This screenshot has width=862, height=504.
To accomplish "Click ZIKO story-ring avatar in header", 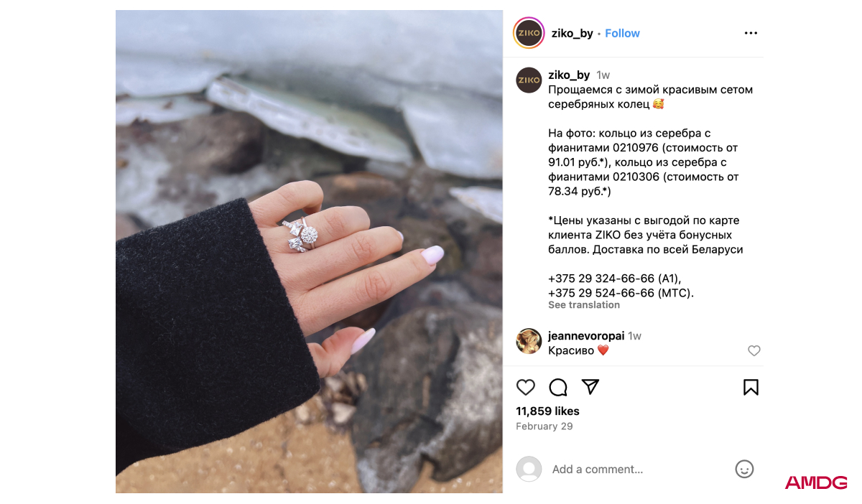I will (x=529, y=33).
